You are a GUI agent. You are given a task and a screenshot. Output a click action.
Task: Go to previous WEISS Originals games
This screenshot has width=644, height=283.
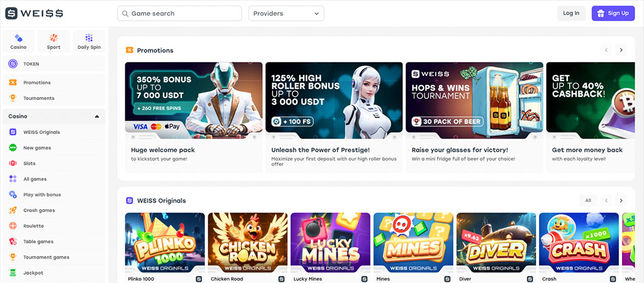(606, 201)
